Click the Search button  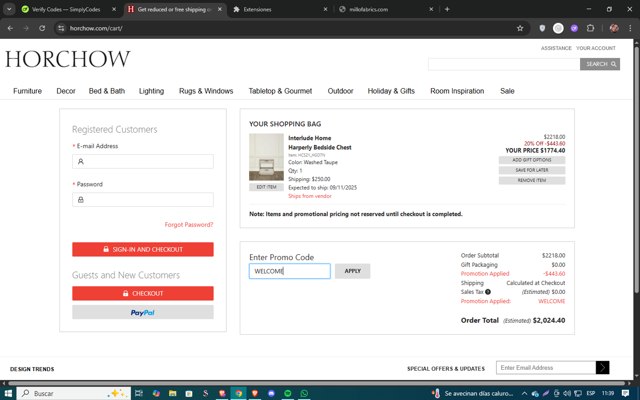[x=600, y=64]
